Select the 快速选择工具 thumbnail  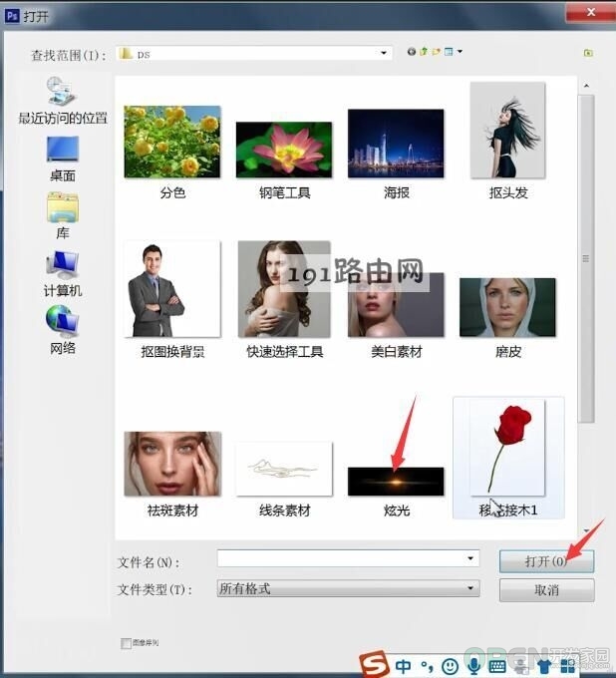coord(284,289)
